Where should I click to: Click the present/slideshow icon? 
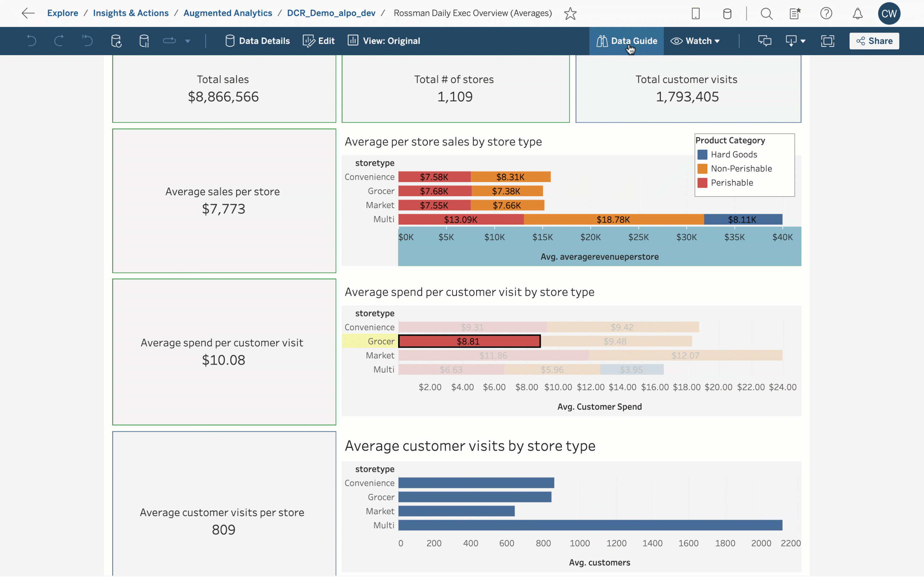point(827,40)
